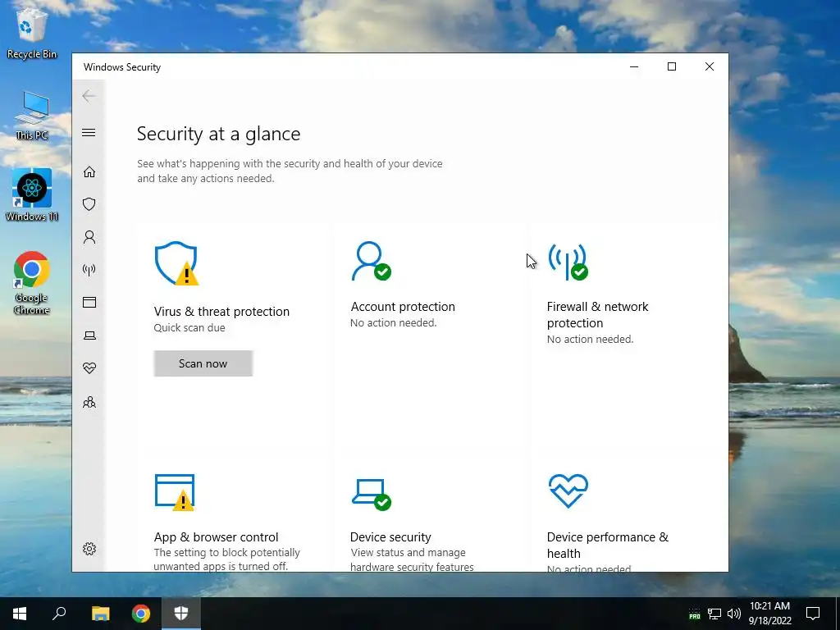Launch Chrome from the taskbar
Viewport: 840px width, 630px height.
[x=141, y=614]
